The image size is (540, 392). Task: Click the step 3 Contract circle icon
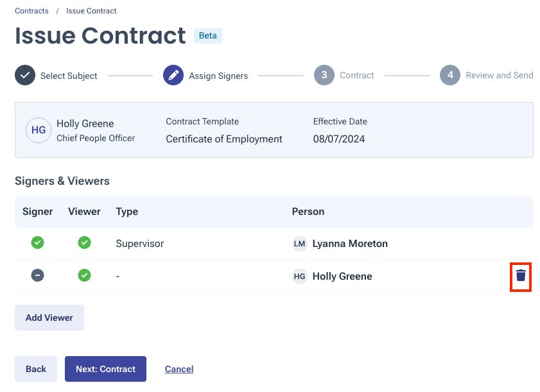324,75
